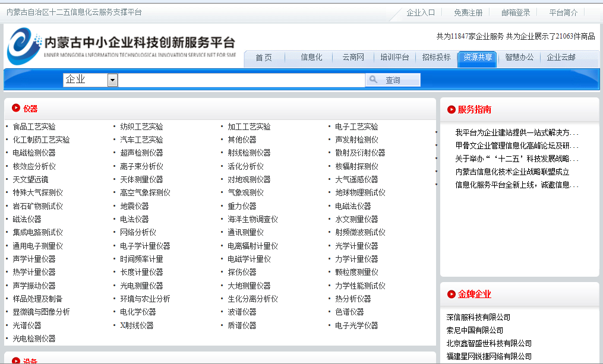Click the 免费注册 link

pyautogui.click(x=468, y=12)
